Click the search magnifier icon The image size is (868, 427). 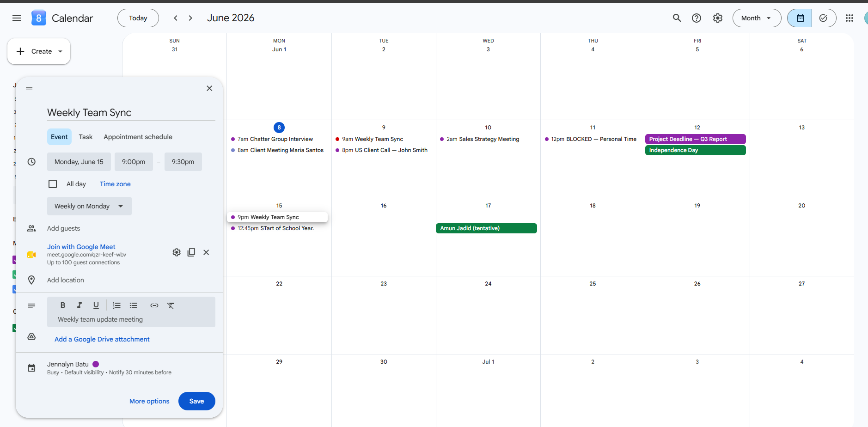677,18
